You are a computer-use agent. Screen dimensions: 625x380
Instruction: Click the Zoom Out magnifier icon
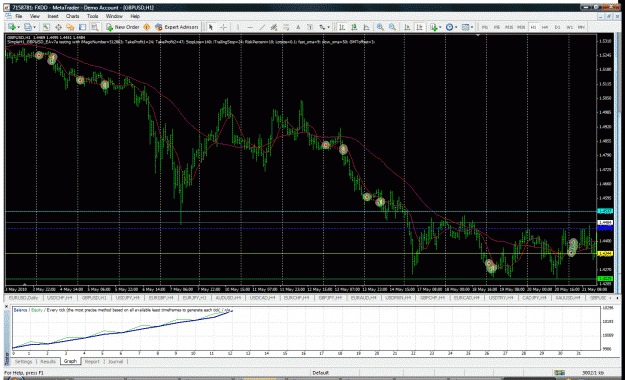pyautogui.click(x=392, y=27)
